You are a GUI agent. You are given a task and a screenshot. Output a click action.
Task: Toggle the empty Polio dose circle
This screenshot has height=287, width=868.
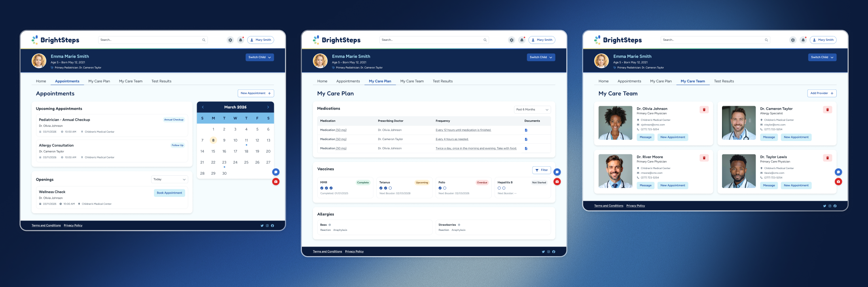445,188
